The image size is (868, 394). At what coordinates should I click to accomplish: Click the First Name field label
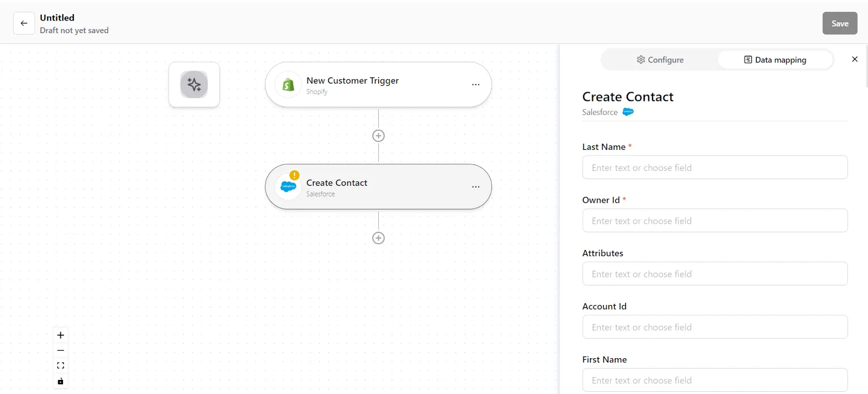point(604,359)
